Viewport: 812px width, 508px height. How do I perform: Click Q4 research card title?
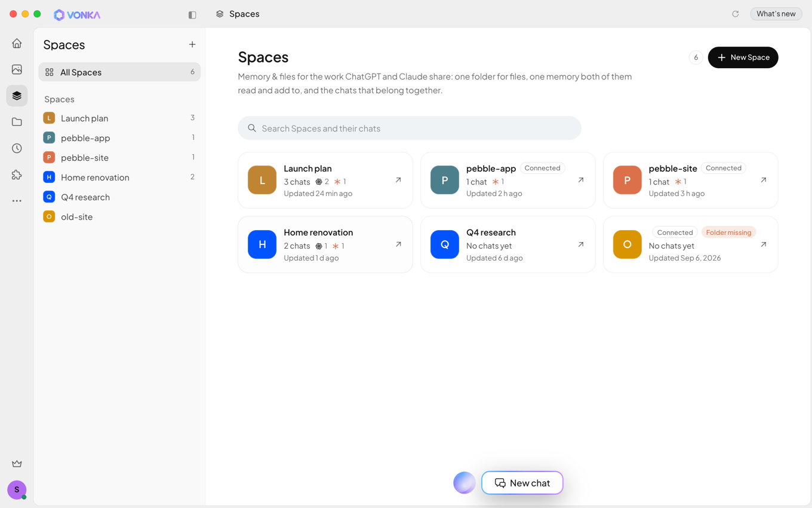491,232
